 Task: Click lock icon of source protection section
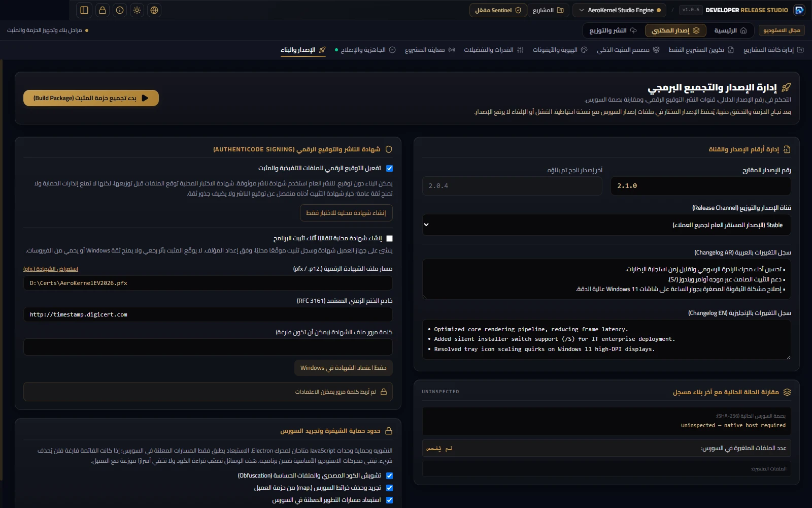389,431
